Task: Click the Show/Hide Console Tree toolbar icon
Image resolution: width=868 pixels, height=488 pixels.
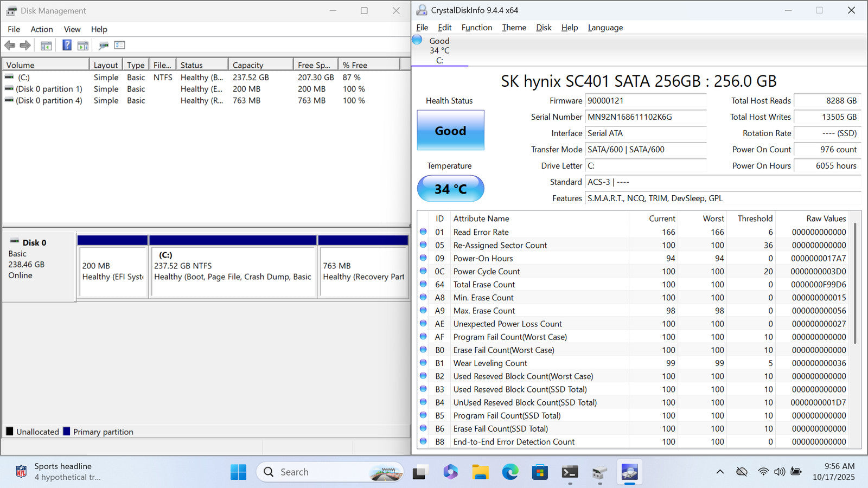Action: (x=46, y=46)
